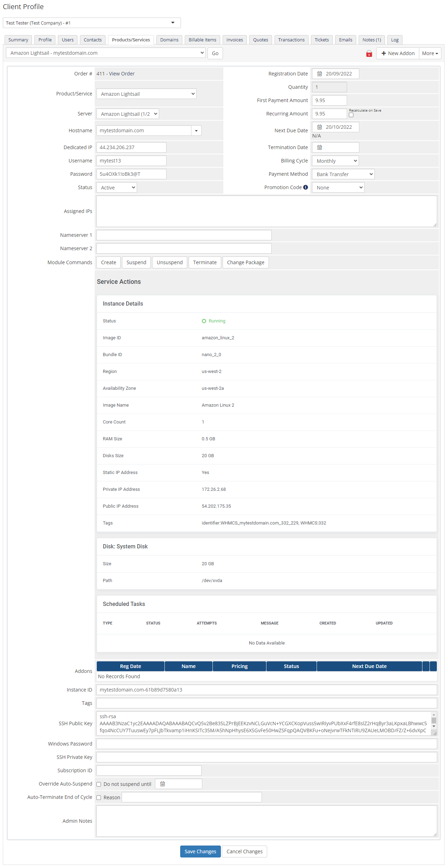Click Nameserver 2 field
This screenshot has height=868, width=447.
click(184, 248)
